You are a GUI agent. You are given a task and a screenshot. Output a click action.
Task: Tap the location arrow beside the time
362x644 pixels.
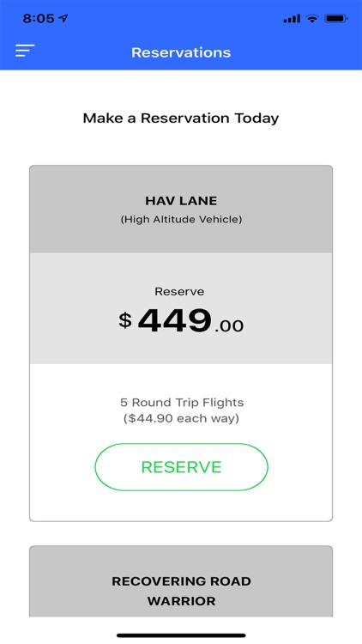point(63,18)
